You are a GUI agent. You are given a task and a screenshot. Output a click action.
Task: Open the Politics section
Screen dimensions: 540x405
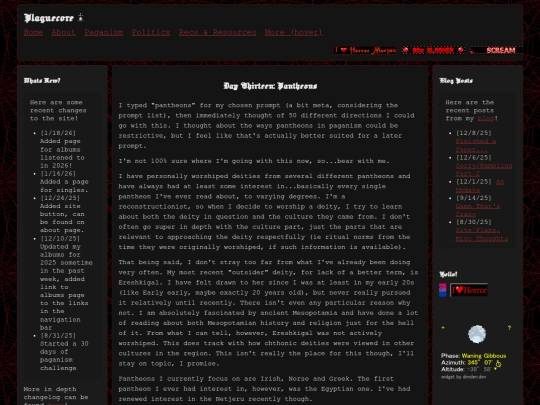click(x=151, y=32)
